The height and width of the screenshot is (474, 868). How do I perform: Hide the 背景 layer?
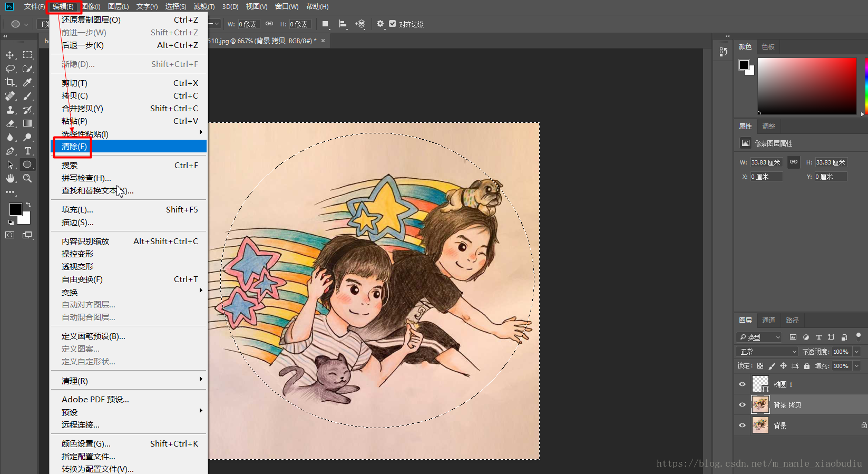coord(742,425)
